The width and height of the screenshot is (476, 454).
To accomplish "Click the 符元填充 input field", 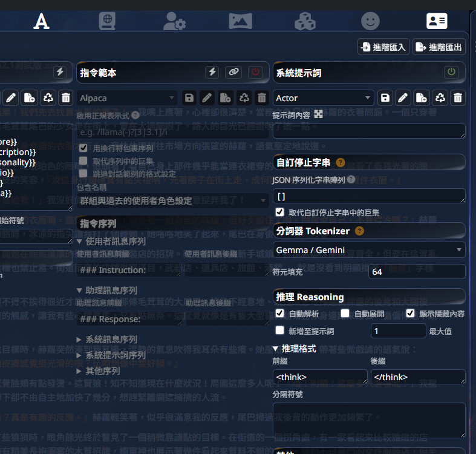I will (x=416, y=272).
